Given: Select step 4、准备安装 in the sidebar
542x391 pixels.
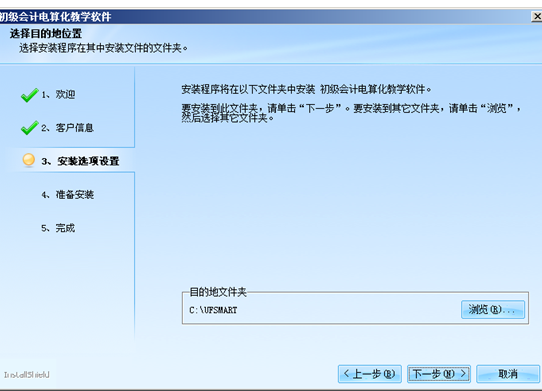Looking at the screenshot, I should [67, 195].
